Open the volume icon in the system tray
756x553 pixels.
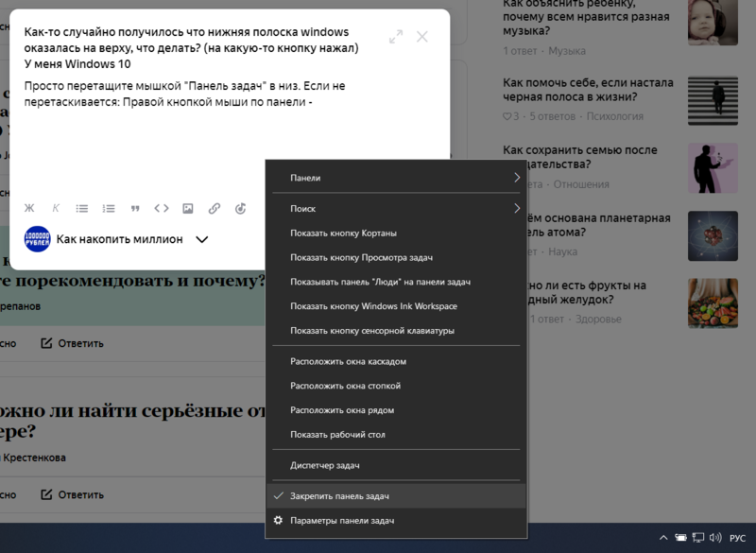tap(715, 538)
